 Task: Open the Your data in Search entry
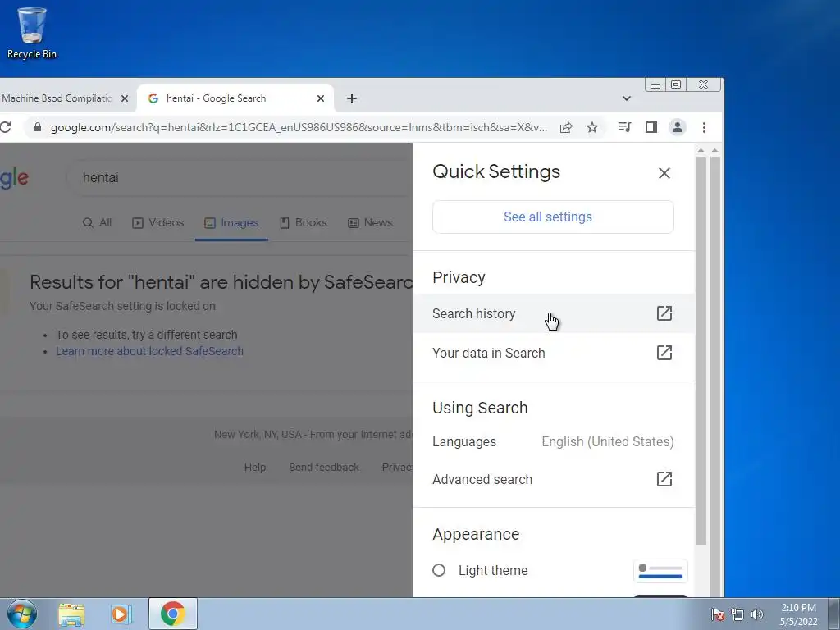554,353
